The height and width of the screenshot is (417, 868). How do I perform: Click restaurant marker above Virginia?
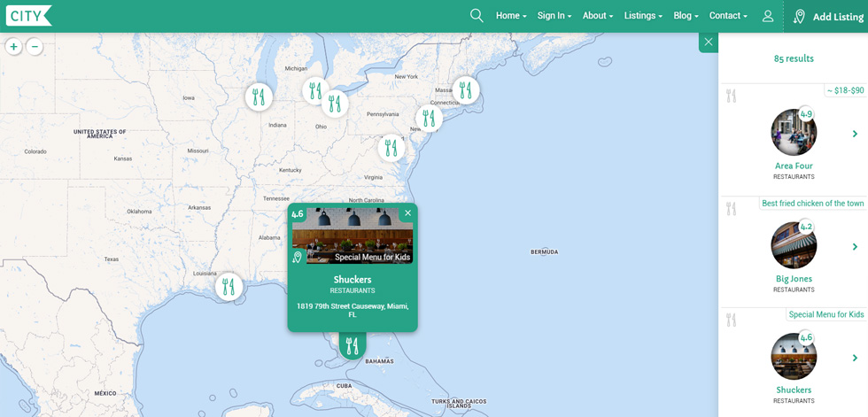pos(391,148)
